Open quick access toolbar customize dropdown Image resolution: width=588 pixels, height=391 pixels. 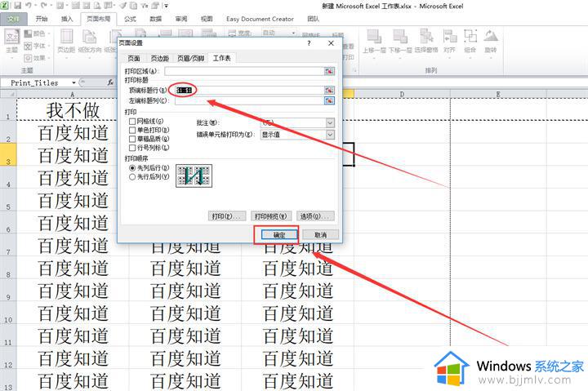(x=166, y=6)
